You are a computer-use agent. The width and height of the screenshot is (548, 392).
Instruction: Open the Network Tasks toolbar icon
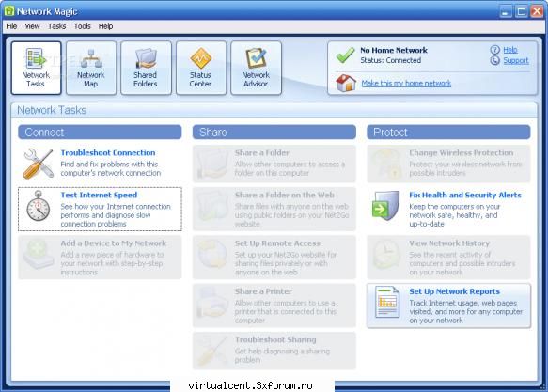point(36,68)
